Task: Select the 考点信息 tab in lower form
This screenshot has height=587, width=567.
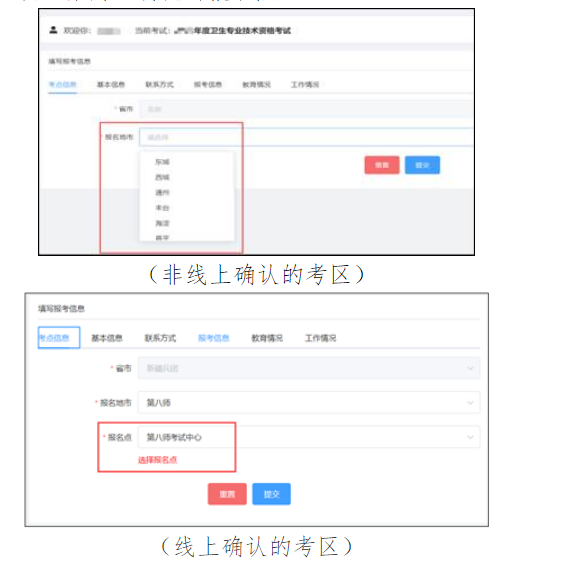Action: tap(59, 338)
